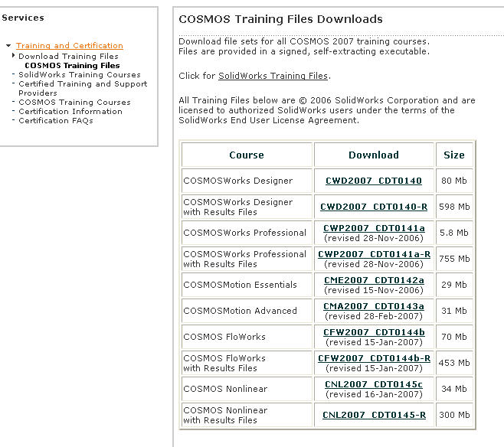Click the 5.8 Mb size cell
The width and height of the screenshot is (504, 447).
click(454, 233)
